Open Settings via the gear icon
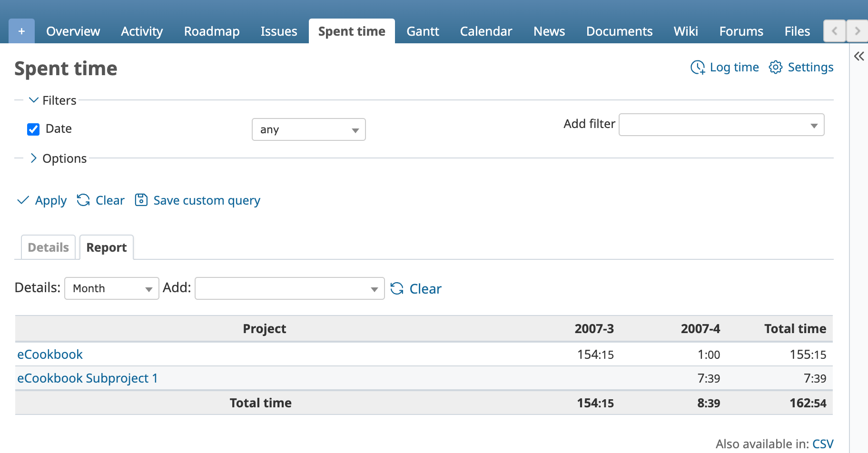This screenshot has height=453, width=868. click(x=776, y=68)
